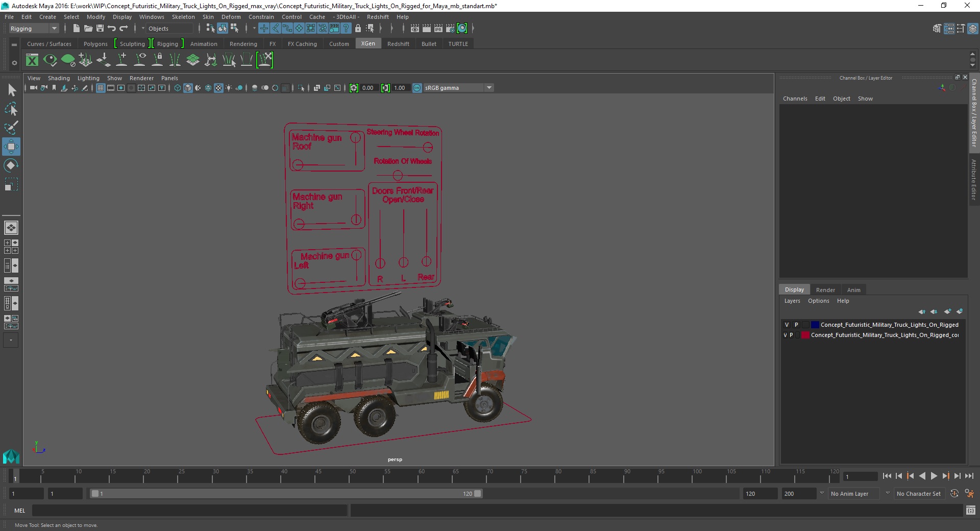Activate the Lasso select tool
The width and height of the screenshot is (980, 531).
(11, 109)
